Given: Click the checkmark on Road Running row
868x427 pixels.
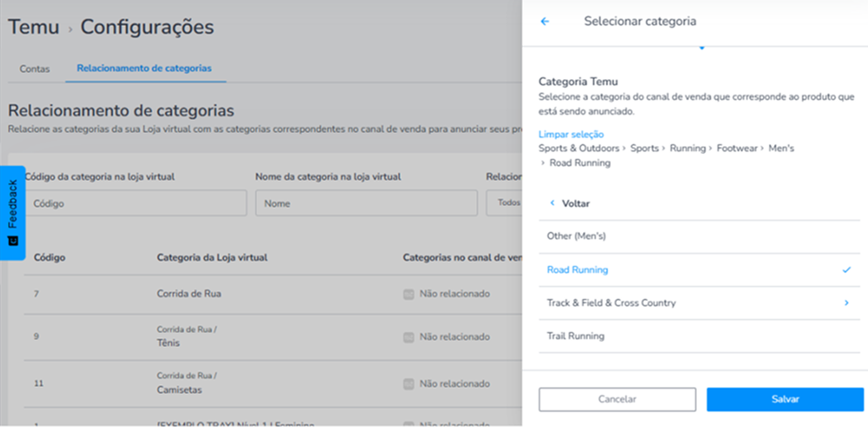Looking at the screenshot, I should 846,270.
